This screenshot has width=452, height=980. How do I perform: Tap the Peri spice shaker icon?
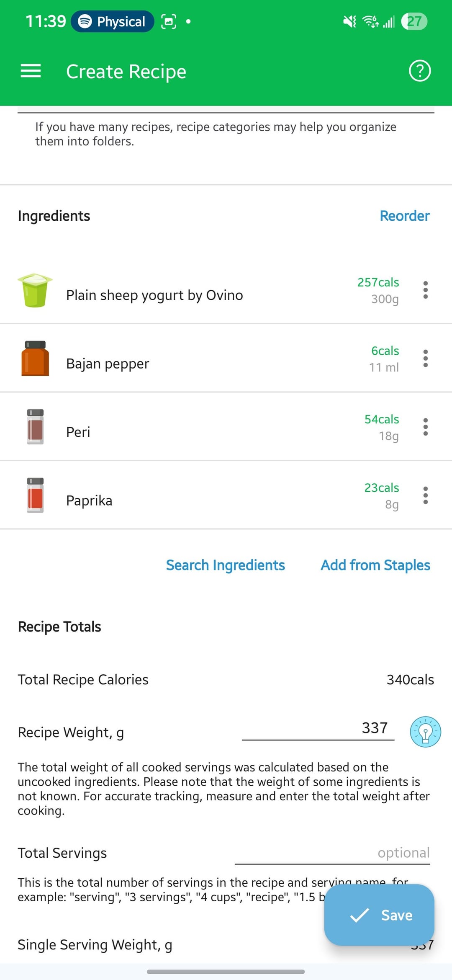(x=35, y=427)
